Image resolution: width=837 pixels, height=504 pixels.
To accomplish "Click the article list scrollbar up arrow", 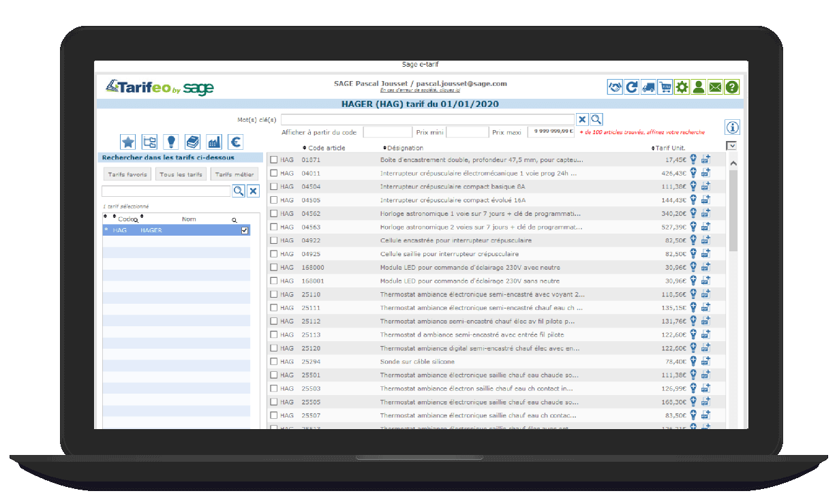I will pyautogui.click(x=733, y=163).
